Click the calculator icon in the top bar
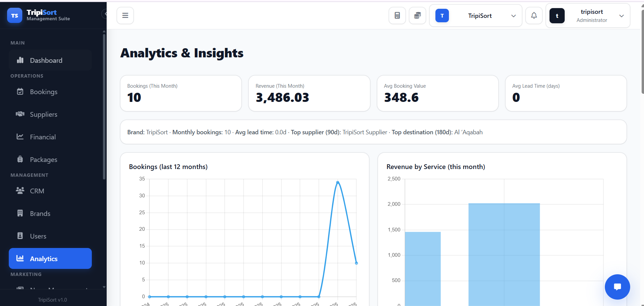644x306 pixels. (397, 16)
